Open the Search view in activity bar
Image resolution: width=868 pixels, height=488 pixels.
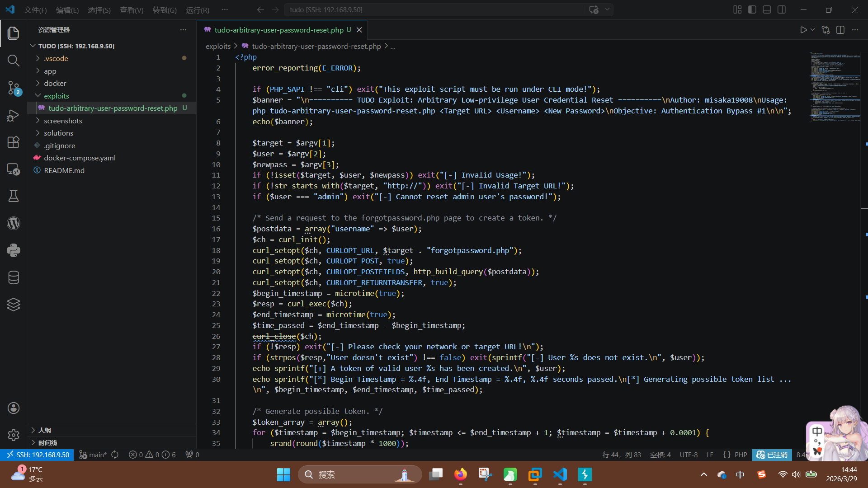14,61
